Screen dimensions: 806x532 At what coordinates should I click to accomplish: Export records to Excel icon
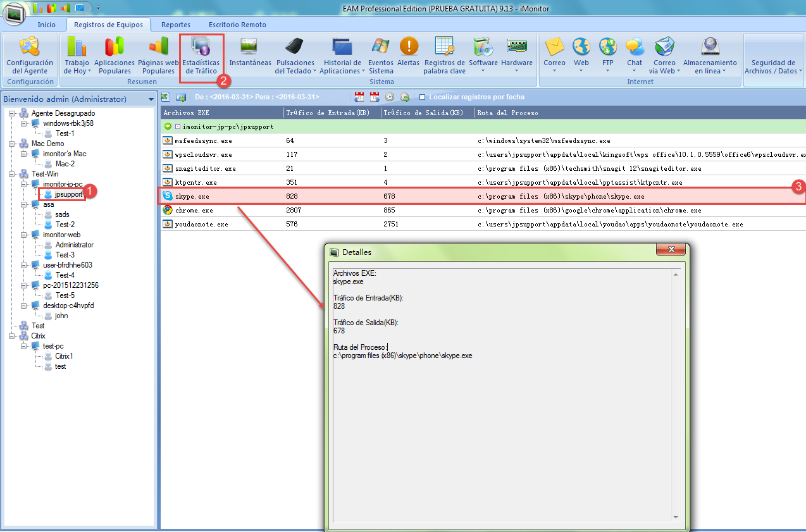pyautogui.click(x=165, y=97)
